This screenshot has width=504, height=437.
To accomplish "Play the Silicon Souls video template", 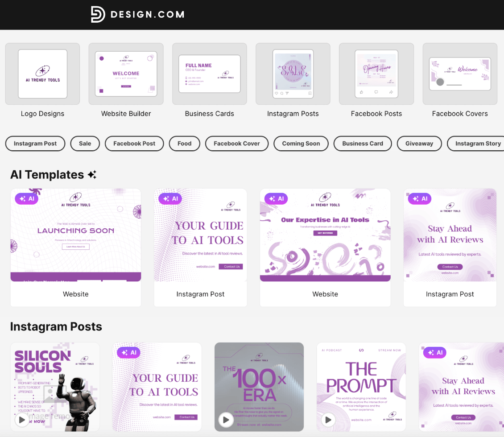I will click(22, 420).
